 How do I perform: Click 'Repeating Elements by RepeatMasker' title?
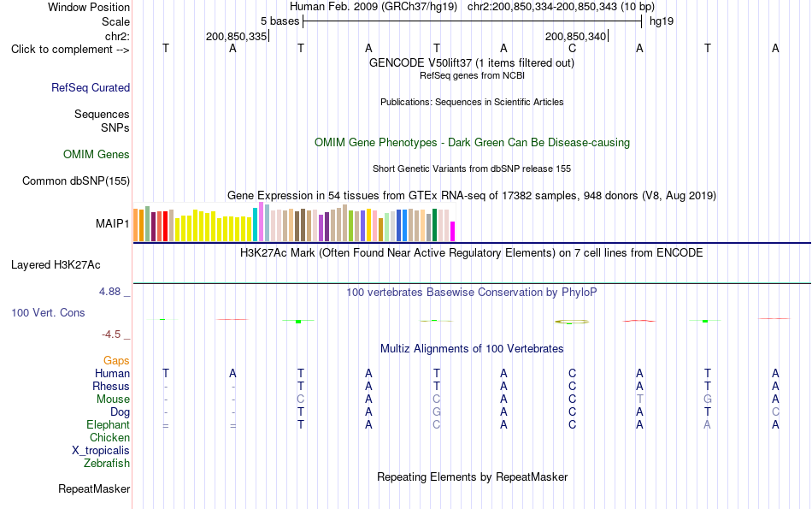click(473, 476)
